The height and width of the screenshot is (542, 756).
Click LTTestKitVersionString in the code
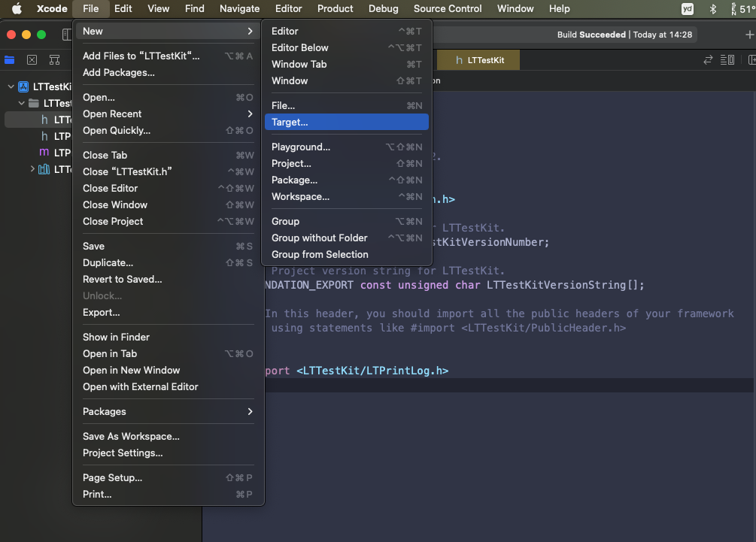(x=556, y=285)
